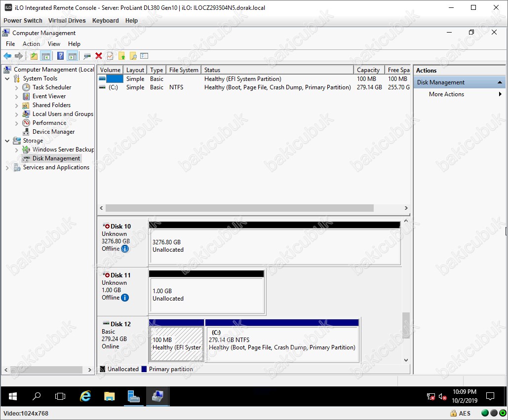Click the yellow page with green arrow icon
This screenshot has height=420, width=508.
pyautogui.click(x=122, y=56)
